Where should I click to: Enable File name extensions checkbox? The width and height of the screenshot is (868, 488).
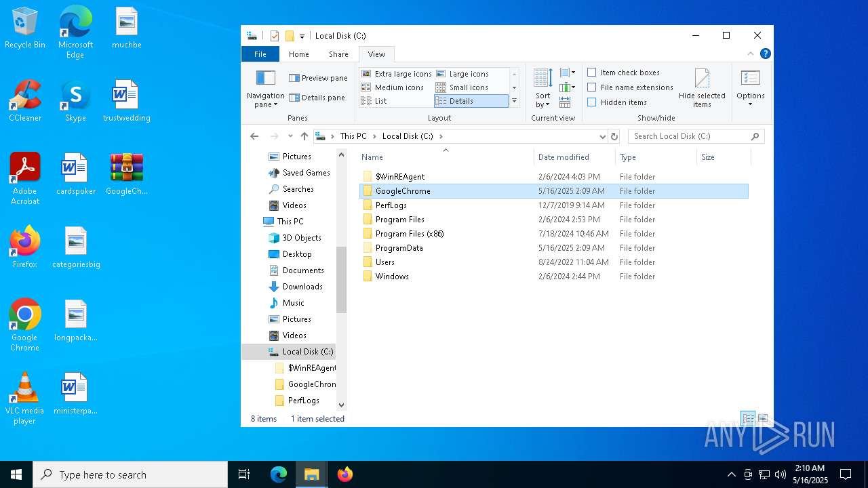tap(630, 87)
